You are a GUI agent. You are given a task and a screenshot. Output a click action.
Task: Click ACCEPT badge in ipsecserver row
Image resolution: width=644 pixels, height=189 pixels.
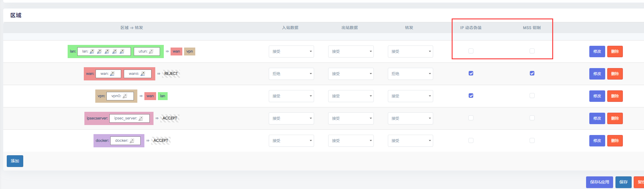coord(170,118)
